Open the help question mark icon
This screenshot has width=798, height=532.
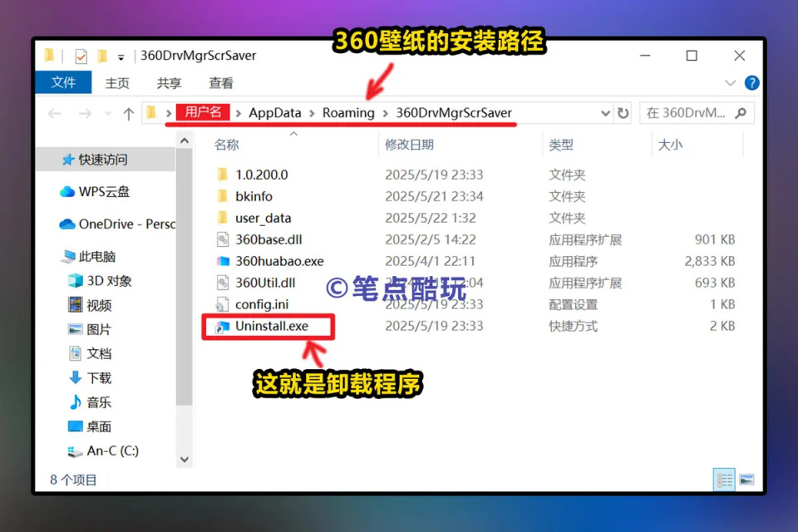(751, 82)
